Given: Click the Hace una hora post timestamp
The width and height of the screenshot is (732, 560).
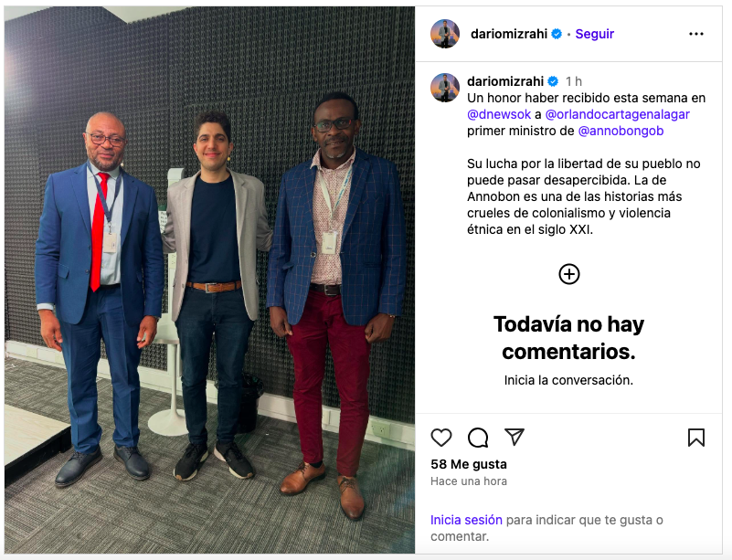Looking at the screenshot, I should [468, 481].
